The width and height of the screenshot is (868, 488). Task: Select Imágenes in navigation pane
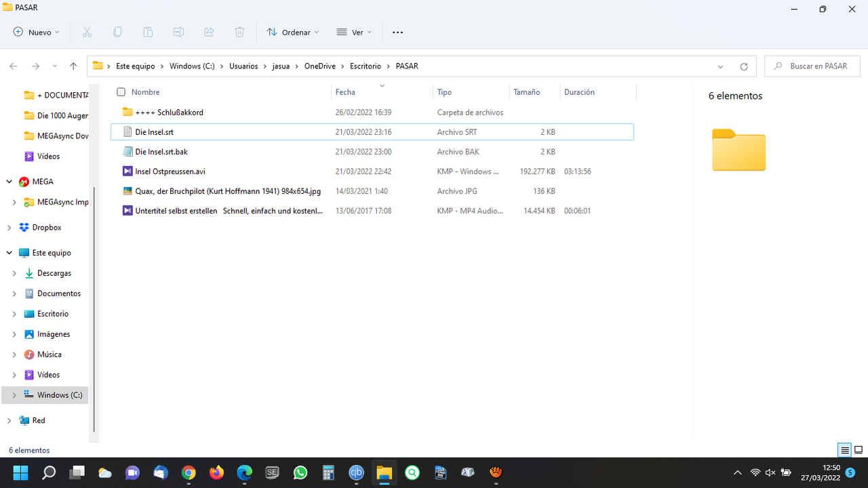(x=47, y=334)
